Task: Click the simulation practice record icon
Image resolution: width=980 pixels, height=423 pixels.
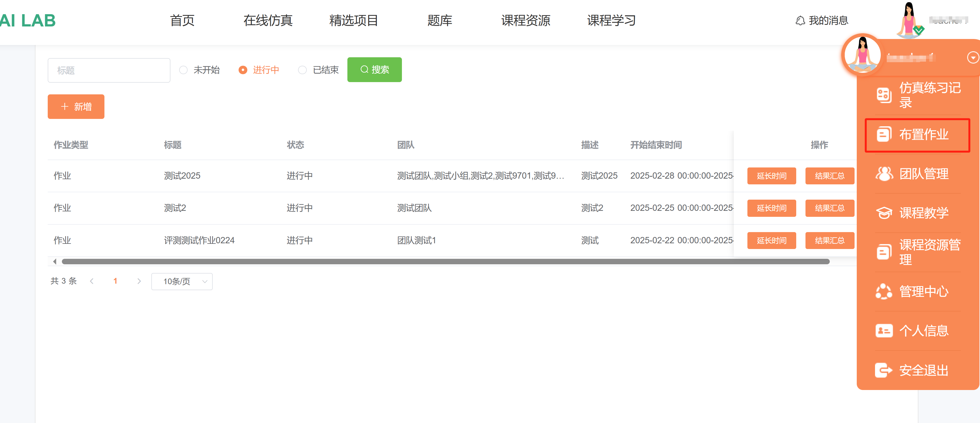Action: [x=884, y=95]
